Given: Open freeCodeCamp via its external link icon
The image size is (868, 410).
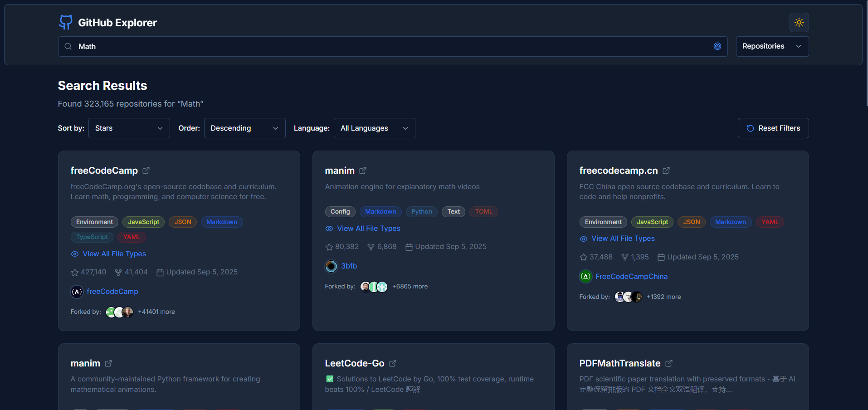Looking at the screenshot, I should click(146, 170).
